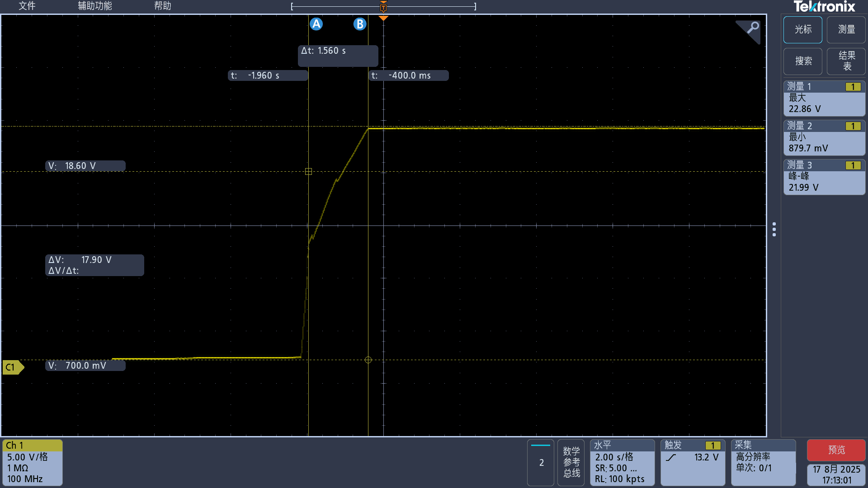This screenshot has height=488, width=868.
Task: Select cursor A marker
Action: (316, 24)
